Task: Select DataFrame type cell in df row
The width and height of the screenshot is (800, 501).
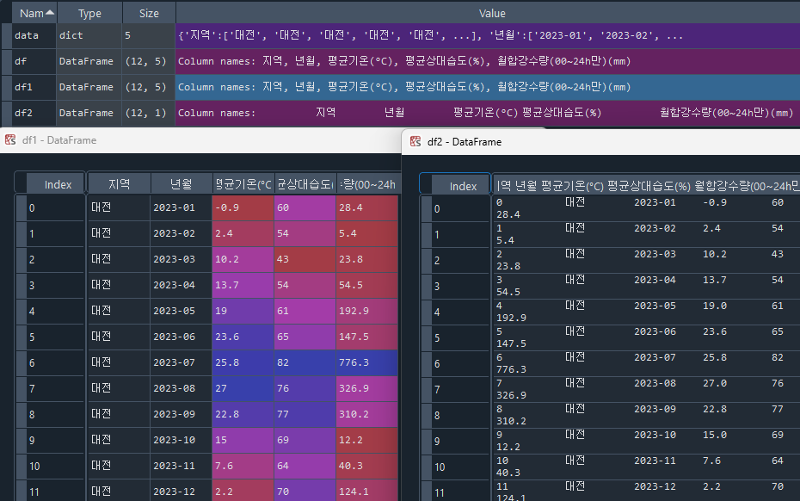Action: [89, 61]
